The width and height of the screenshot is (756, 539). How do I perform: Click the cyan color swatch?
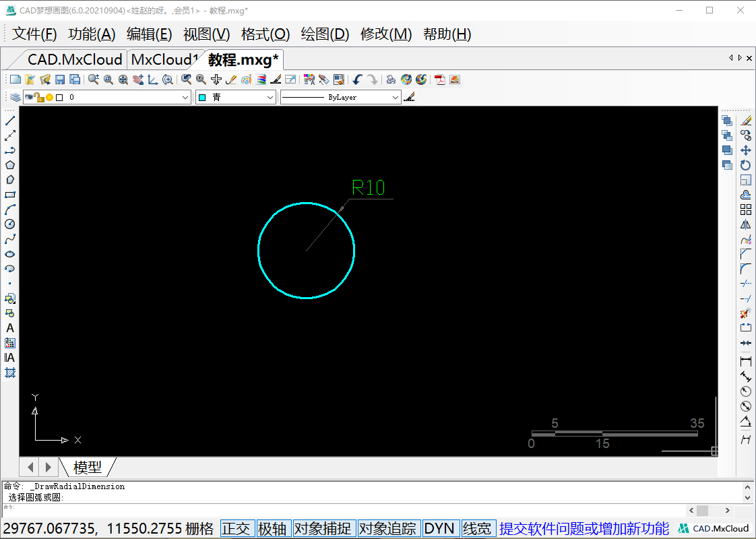(202, 98)
